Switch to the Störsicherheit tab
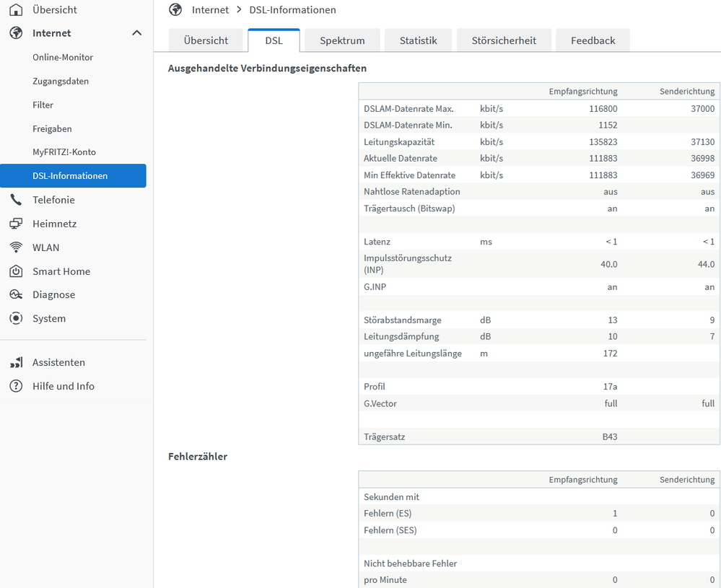Screen dimensions: 721x588 click(x=504, y=40)
